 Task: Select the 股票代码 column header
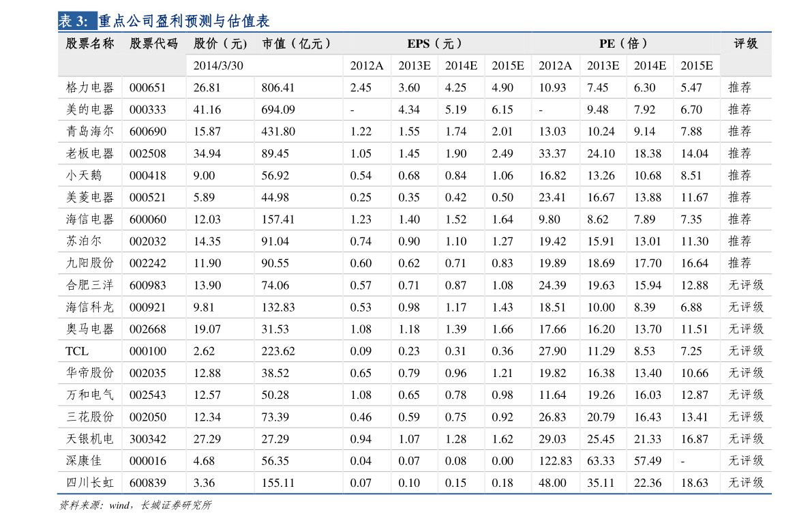[153, 44]
